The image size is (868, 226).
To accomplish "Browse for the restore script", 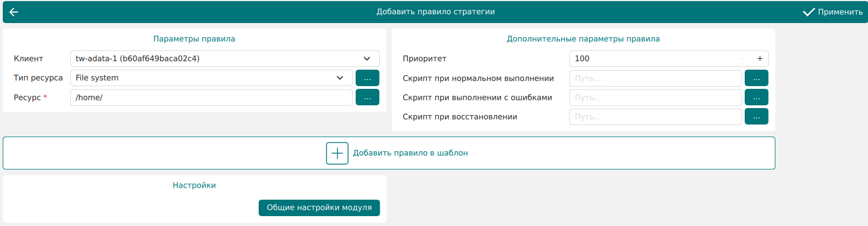I will click(756, 117).
